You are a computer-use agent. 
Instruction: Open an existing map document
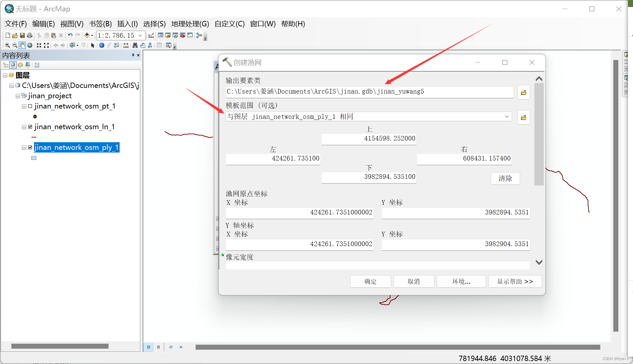15,35
